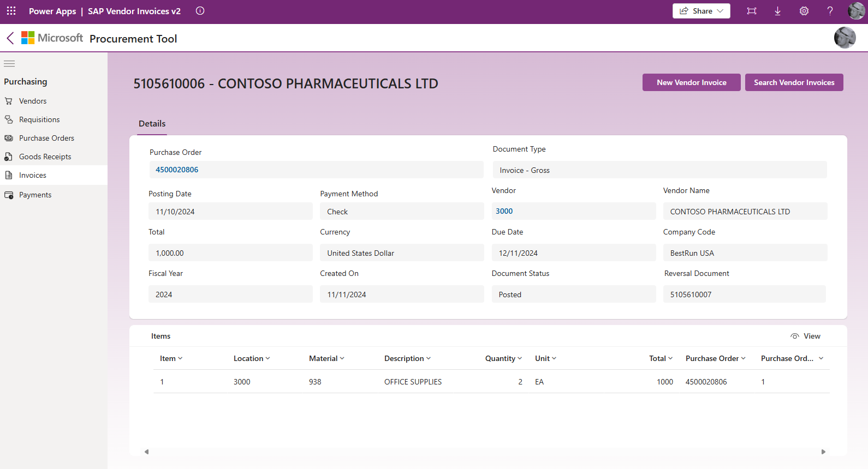868x469 pixels.
Task: Open the profile picture in purple header
Action: (x=856, y=11)
